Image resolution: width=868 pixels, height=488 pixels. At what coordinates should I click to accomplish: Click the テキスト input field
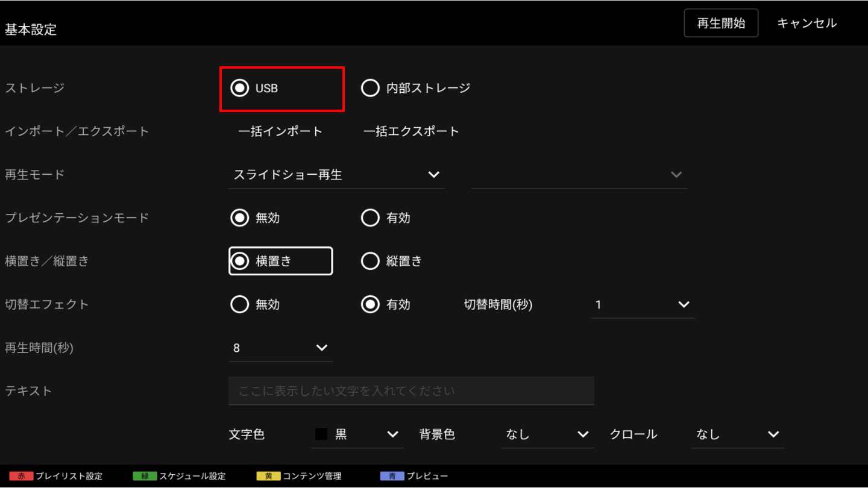click(411, 391)
